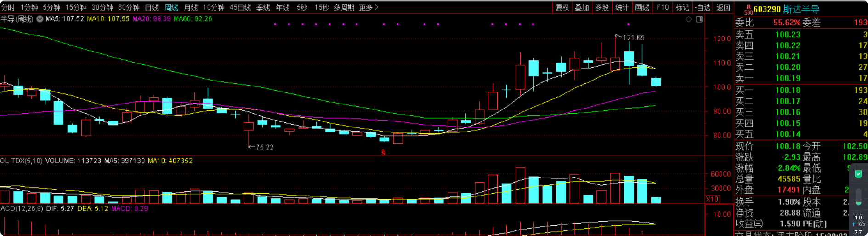Remove stock via -自选 button
The height and width of the screenshot is (236, 868).
[x=703, y=7]
